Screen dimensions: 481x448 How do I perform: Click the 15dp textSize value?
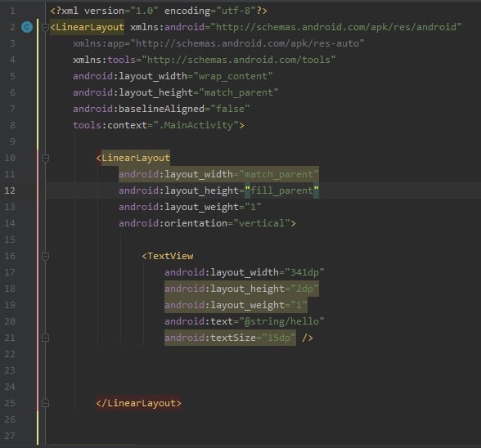[279, 338]
